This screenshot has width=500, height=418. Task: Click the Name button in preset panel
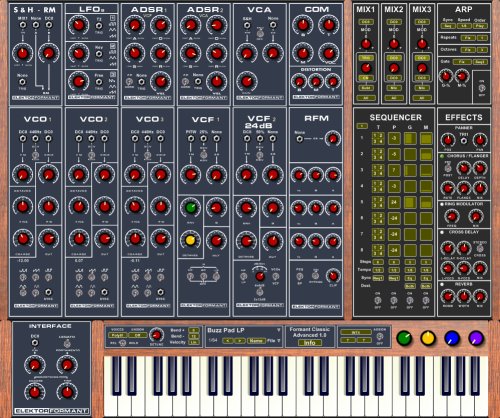256,341
